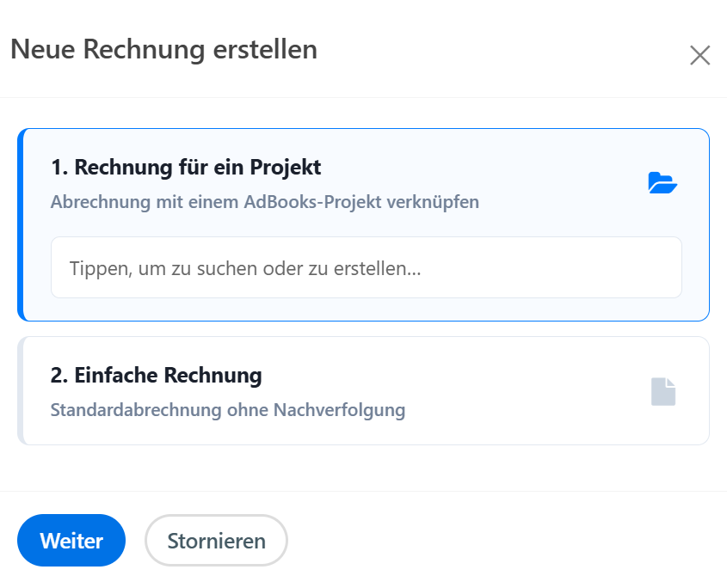The image size is (727, 588).
Task: Select the Rechnung für ein Projekt heading
Action: click(186, 167)
